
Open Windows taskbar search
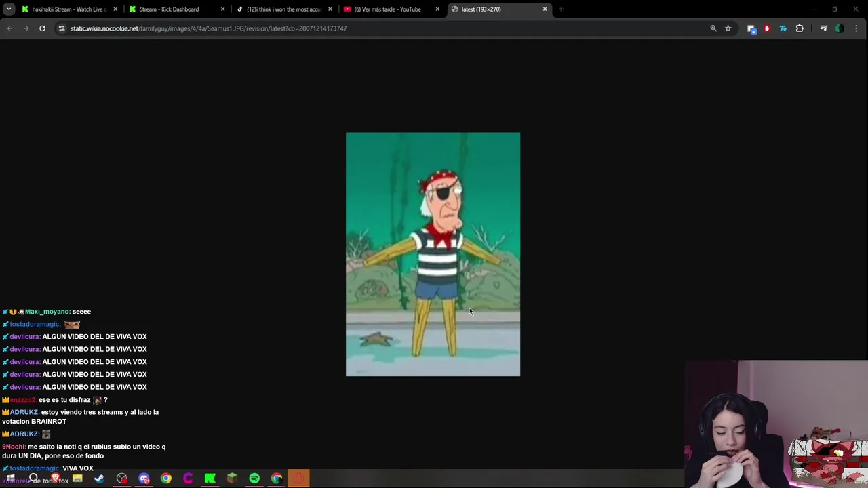click(33, 479)
